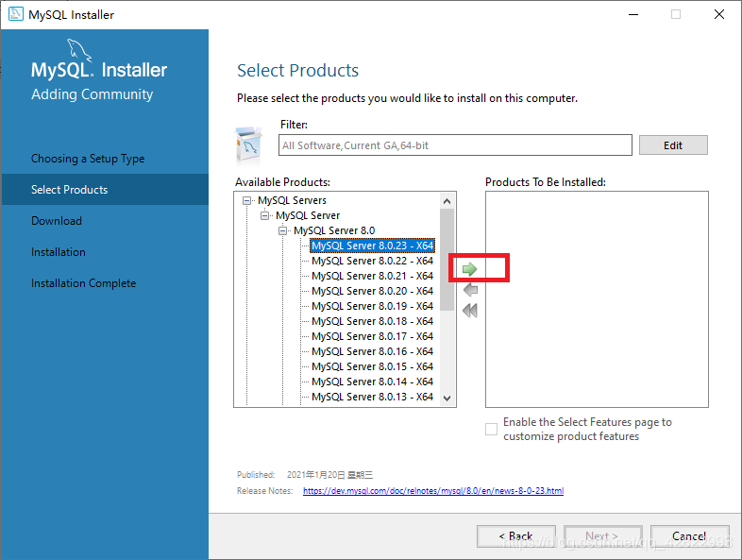The image size is (742, 560).
Task: Click the MySQL dolphin logo in sidebar
Action: pyautogui.click(x=79, y=50)
